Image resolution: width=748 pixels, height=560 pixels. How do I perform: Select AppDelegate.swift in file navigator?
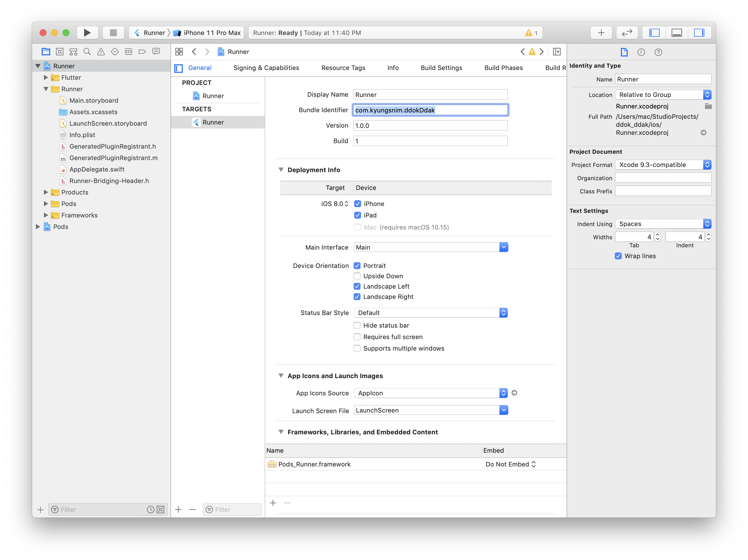pos(97,169)
